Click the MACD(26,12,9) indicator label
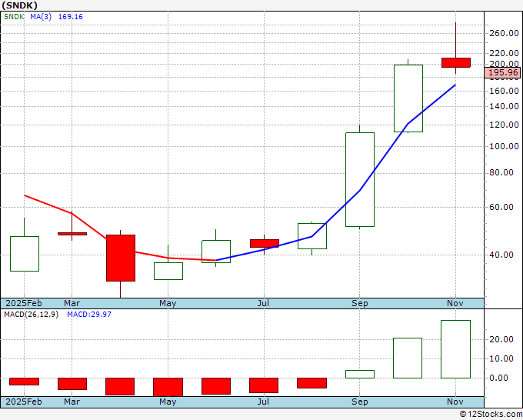The width and height of the screenshot is (523, 420). tap(31, 315)
